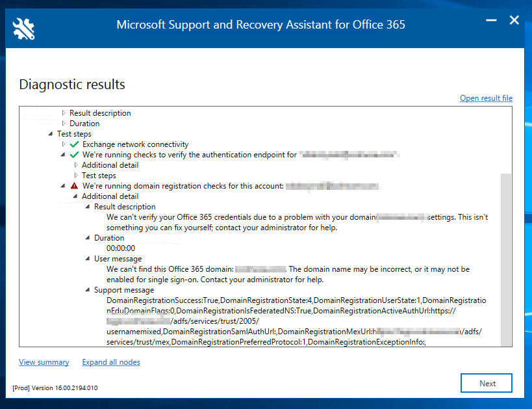Collapse the User message section
Screen dimensions: 532x409
click(x=88, y=259)
